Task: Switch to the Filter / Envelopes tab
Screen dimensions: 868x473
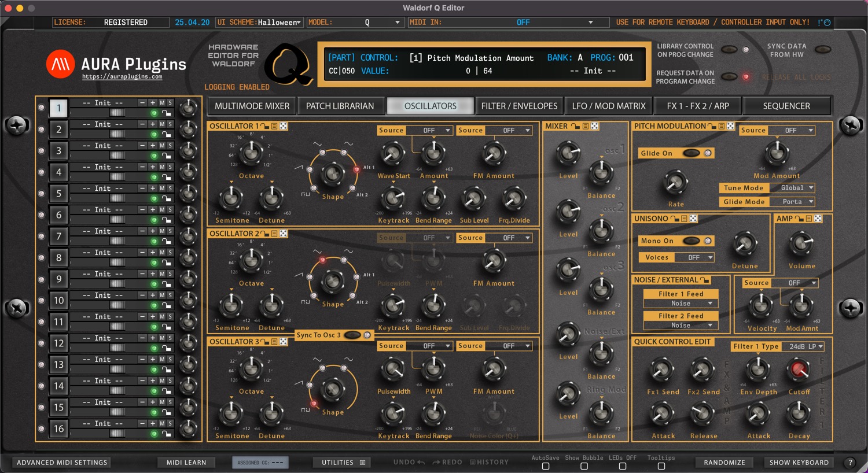Action: coord(519,106)
